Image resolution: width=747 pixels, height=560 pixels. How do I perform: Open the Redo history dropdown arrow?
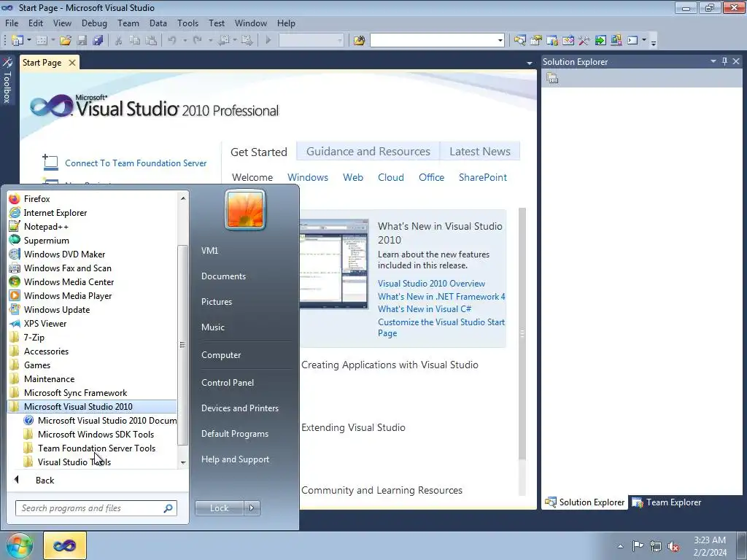tap(210, 41)
